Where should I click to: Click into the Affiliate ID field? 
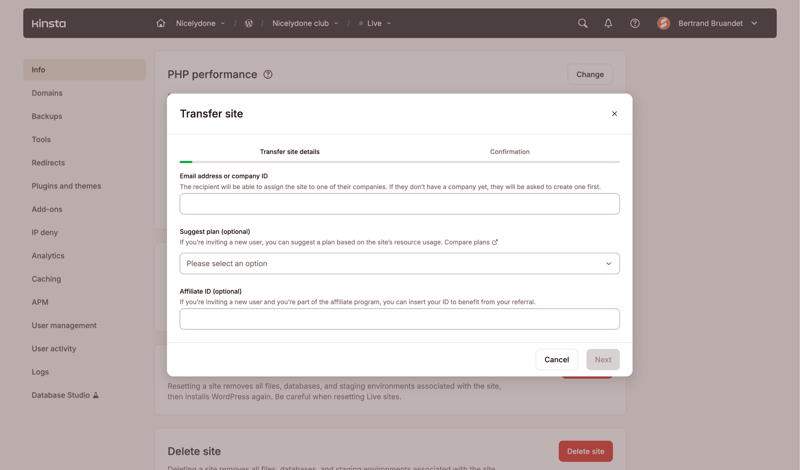click(x=399, y=319)
